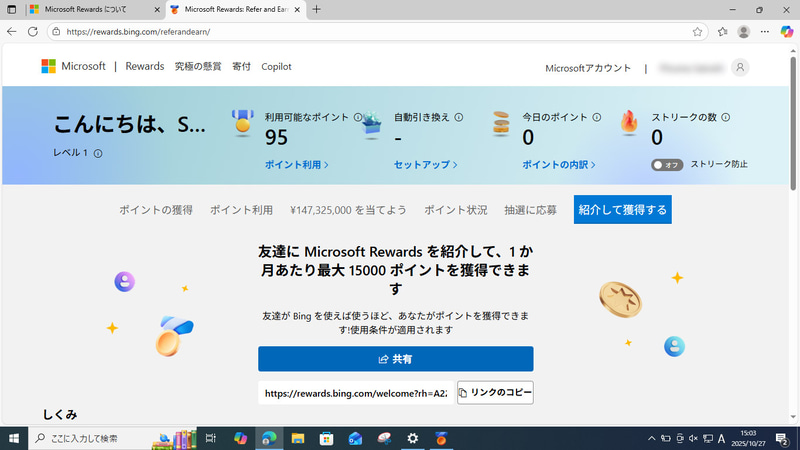
Task: Open Settings gear on taskbar
Action: pyautogui.click(x=413, y=438)
